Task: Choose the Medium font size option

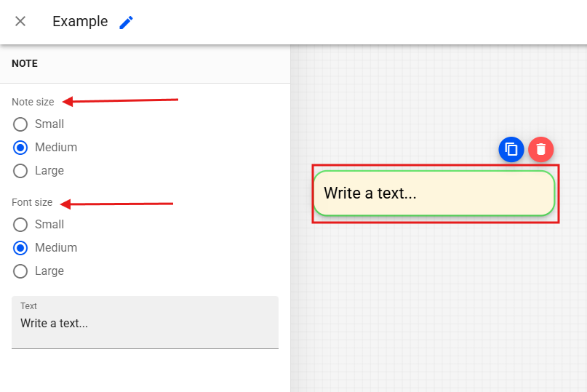Action: (x=20, y=248)
